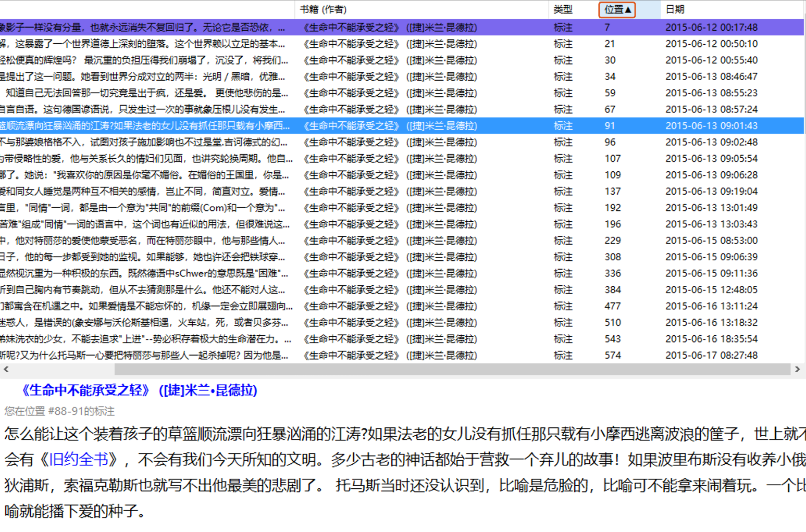Select the highlight at position 21

pos(610,44)
